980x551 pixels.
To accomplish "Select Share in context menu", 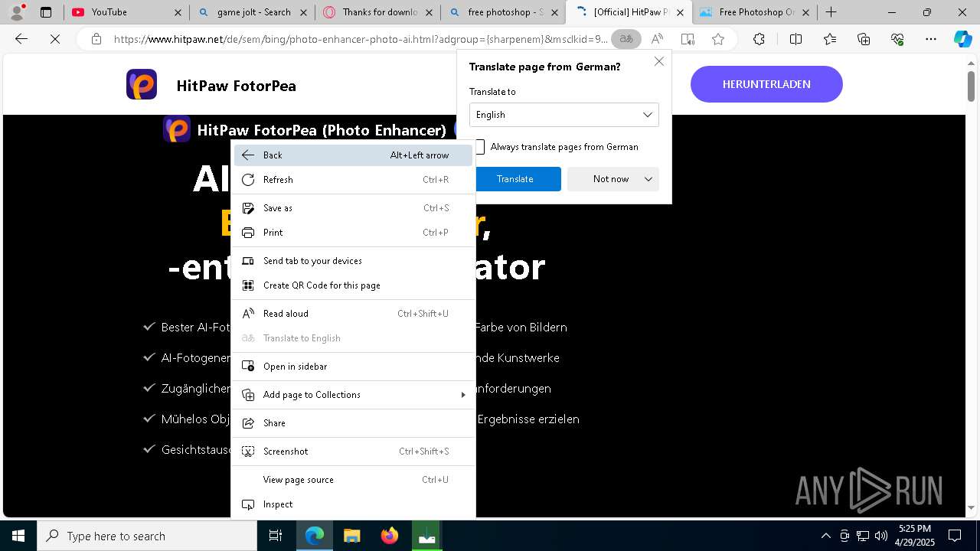I will [x=353, y=423].
